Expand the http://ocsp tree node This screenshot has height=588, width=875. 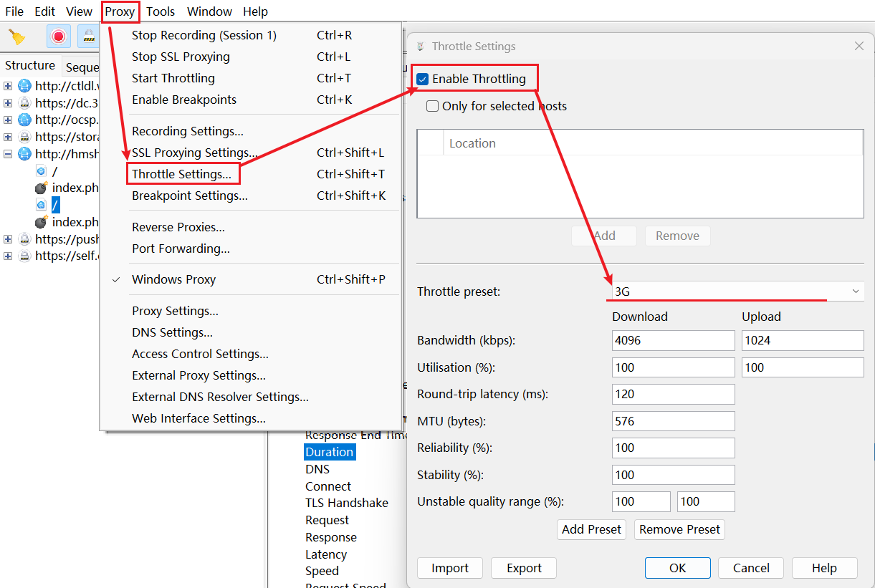(8, 120)
